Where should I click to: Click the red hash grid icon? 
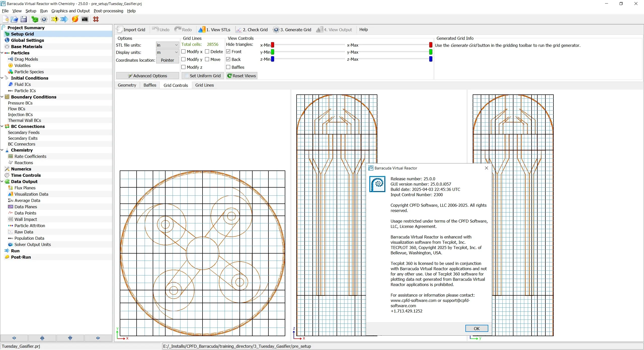pyautogui.click(x=96, y=19)
